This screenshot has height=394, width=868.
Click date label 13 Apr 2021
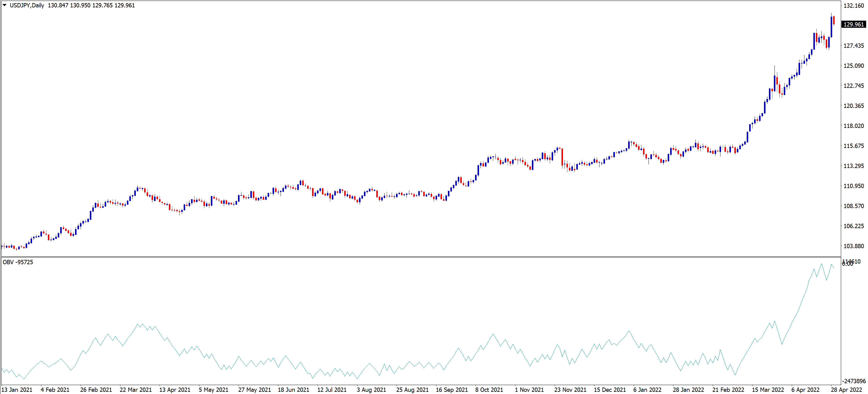(x=175, y=390)
